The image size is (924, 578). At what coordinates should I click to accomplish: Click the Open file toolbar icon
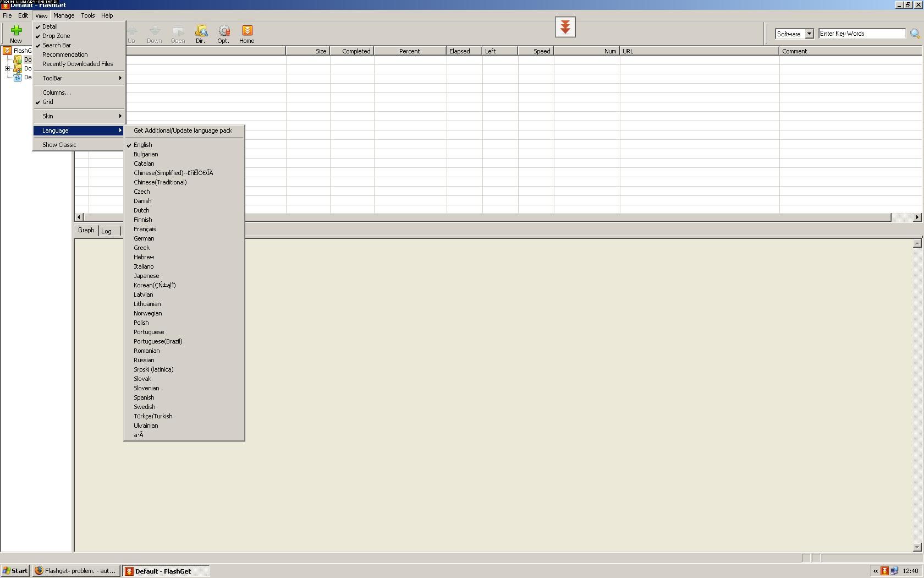(x=178, y=31)
